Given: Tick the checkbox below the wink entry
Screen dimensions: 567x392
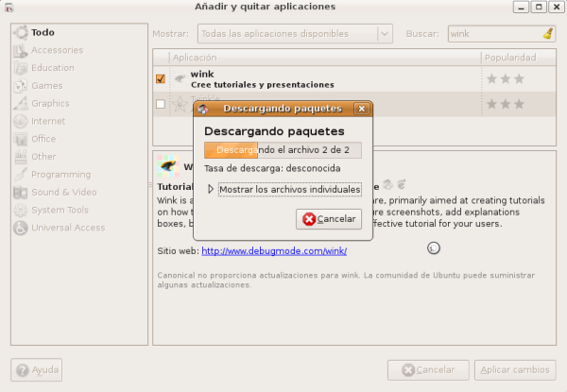Looking at the screenshot, I should tap(161, 104).
